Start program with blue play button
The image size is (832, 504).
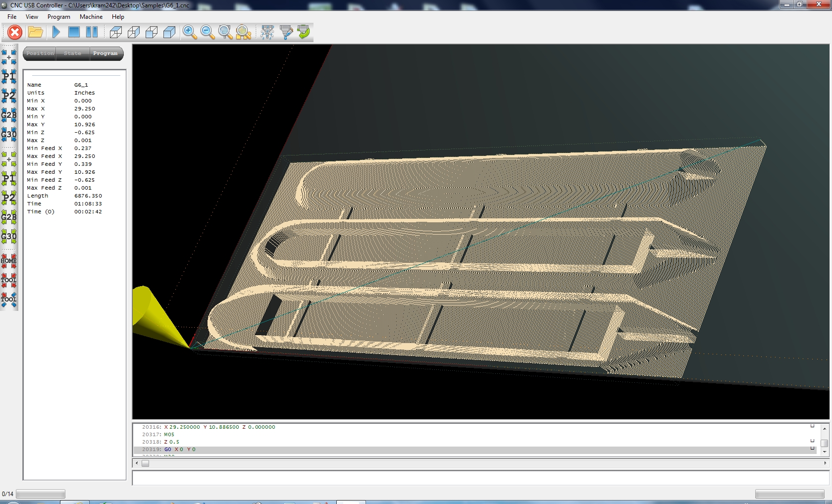point(56,33)
